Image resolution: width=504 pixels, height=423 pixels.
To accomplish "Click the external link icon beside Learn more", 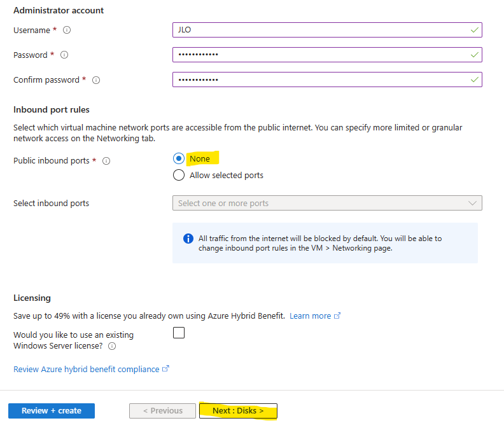I will coord(337,316).
